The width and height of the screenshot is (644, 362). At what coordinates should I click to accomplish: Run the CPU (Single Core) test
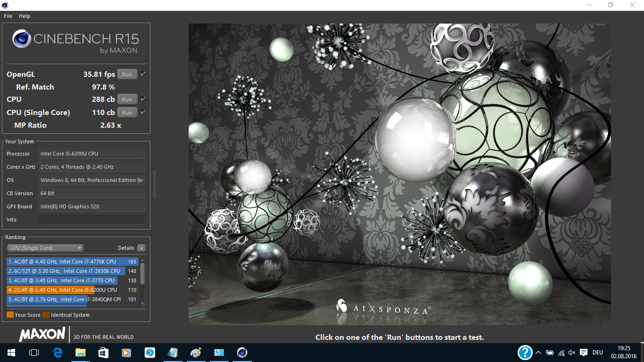[x=127, y=113]
